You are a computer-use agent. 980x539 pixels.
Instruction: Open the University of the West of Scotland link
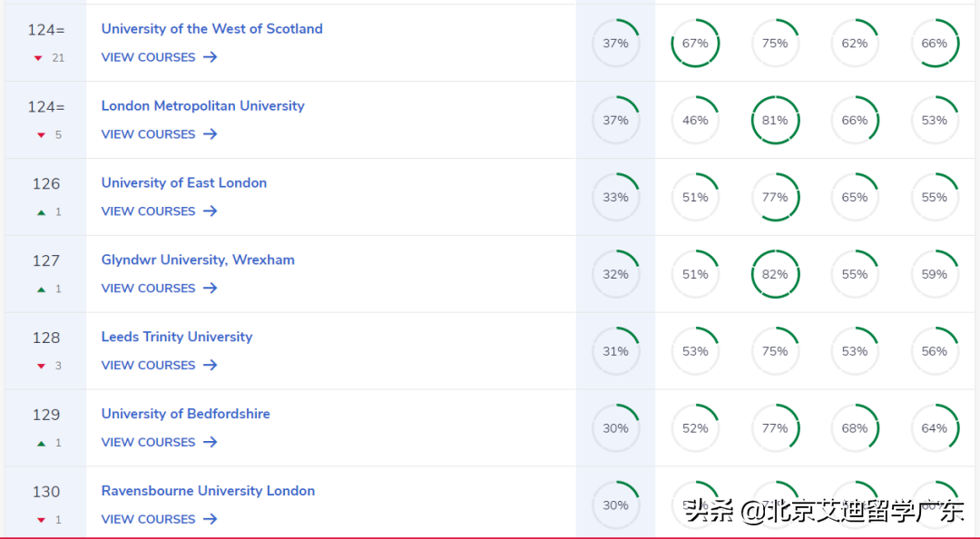[211, 28]
